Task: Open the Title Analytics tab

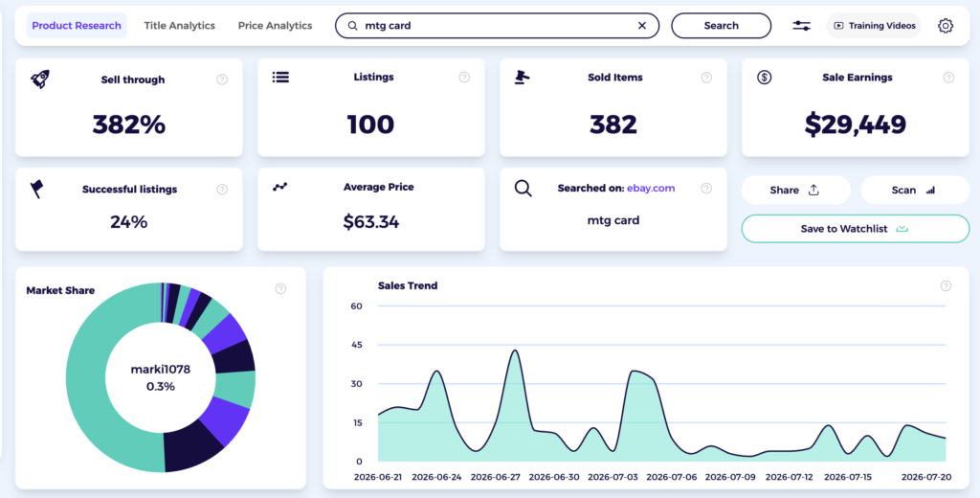Action: pyautogui.click(x=179, y=26)
